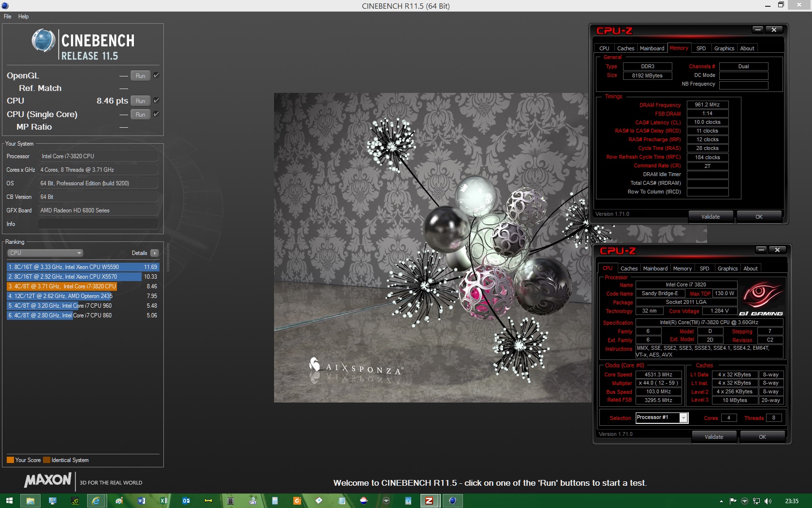Click the Your Score orange legend swatch

coord(10,460)
